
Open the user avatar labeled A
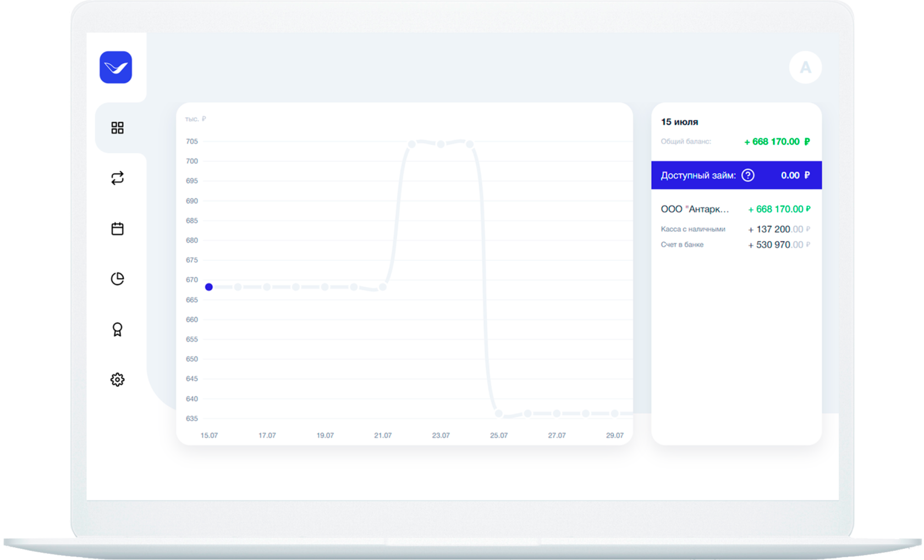805,68
